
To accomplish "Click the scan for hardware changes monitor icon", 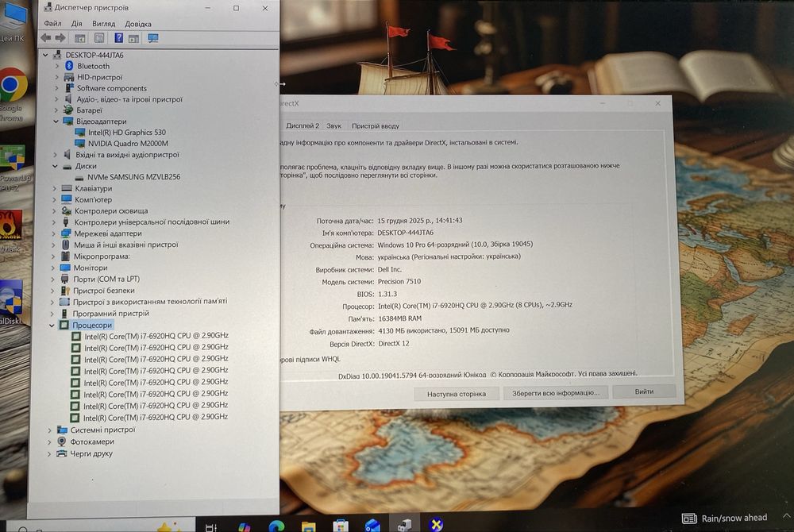I will coord(153,38).
